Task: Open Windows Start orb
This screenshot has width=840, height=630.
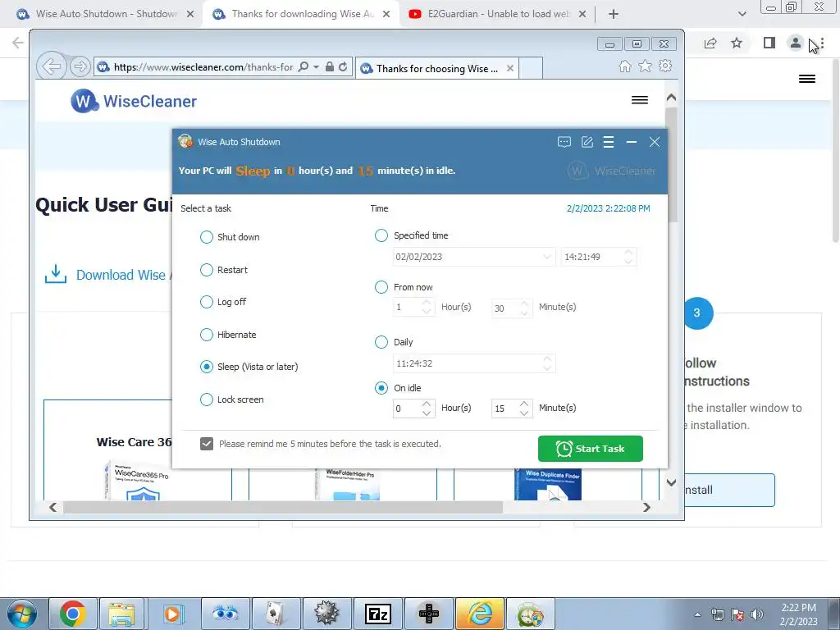Action: pyautogui.click(x=22, y=614)
